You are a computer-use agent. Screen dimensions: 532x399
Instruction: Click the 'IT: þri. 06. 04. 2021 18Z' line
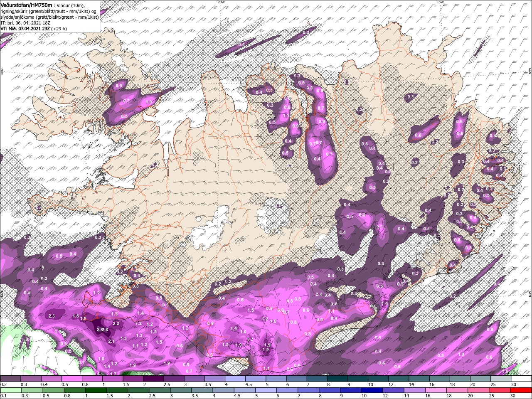tap(26, 23)
